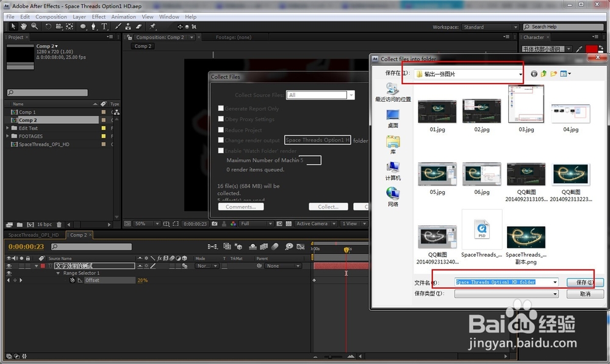Viewport: 610px width, 364px height.
Task: Select the Selection arrow tool
Action: (x=13, y=26)
